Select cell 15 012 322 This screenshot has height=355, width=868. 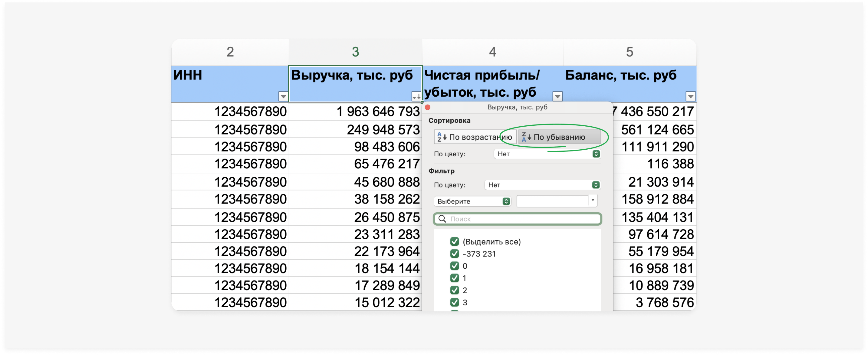point(356,302)
